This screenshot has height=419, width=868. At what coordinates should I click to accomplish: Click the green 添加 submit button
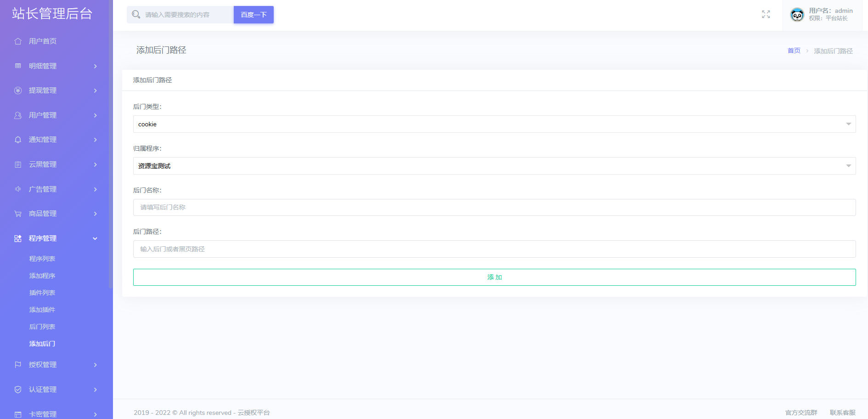[494, 277]
